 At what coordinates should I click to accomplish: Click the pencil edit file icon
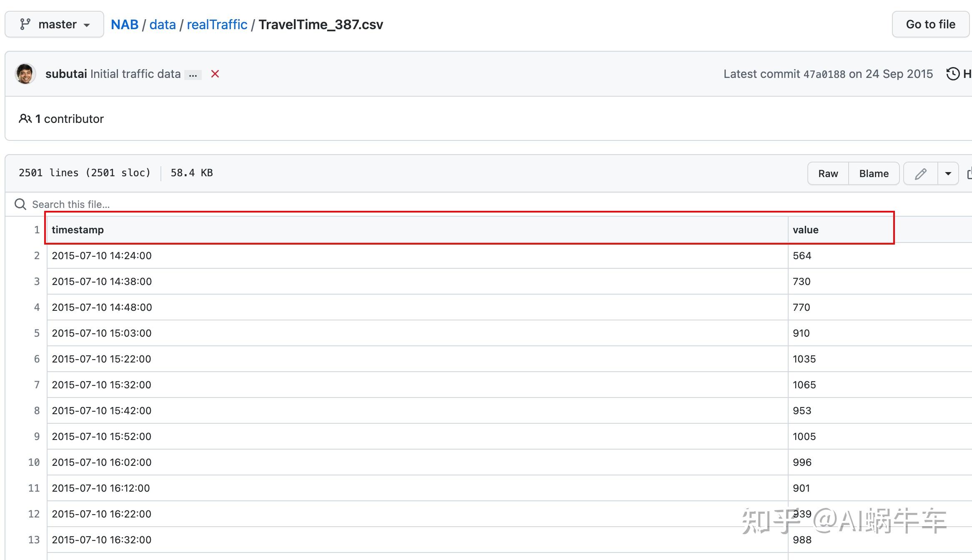tap(920, 173)
